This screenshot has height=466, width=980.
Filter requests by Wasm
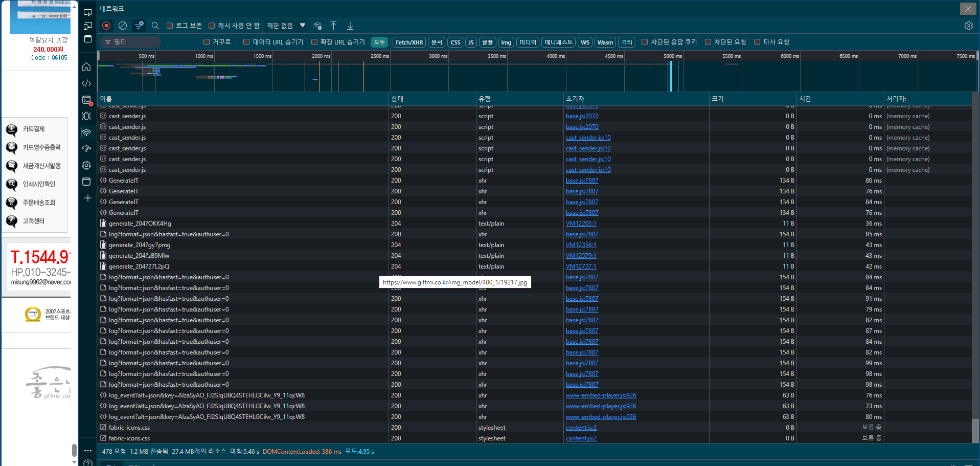point(605,42)
